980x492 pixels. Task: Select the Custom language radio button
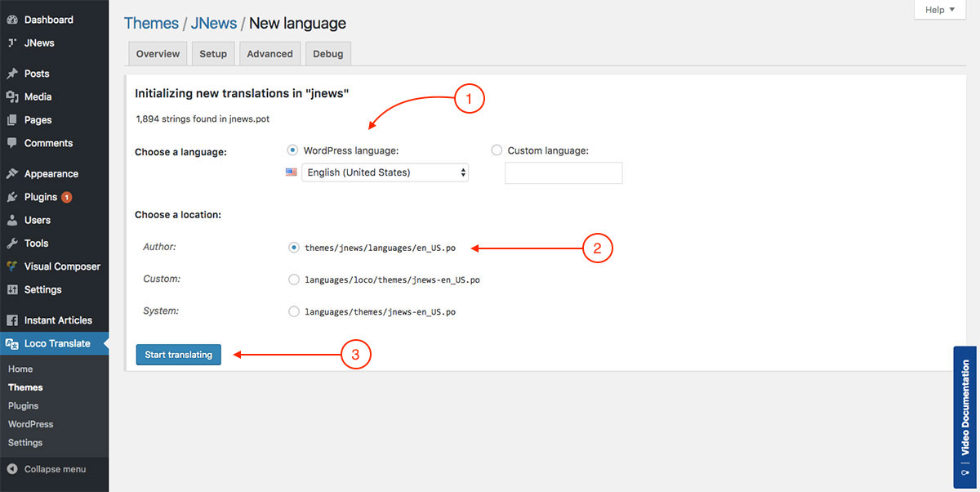[x=497, y=150]
